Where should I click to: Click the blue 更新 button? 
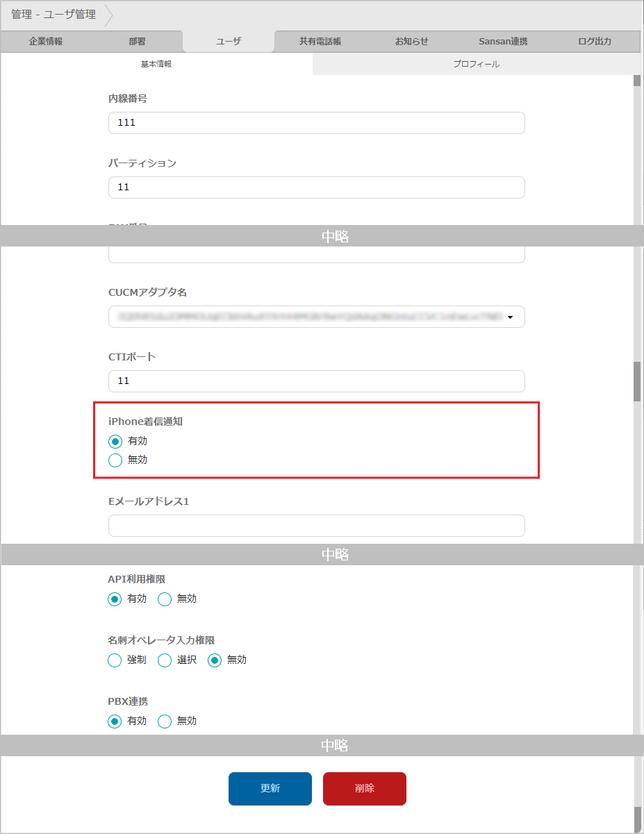[270, 788]
